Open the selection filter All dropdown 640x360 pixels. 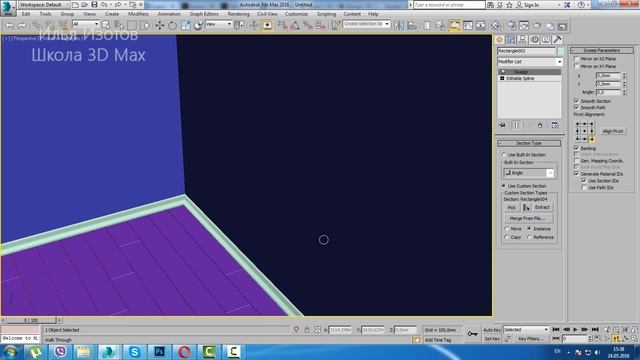click(85, 24)
